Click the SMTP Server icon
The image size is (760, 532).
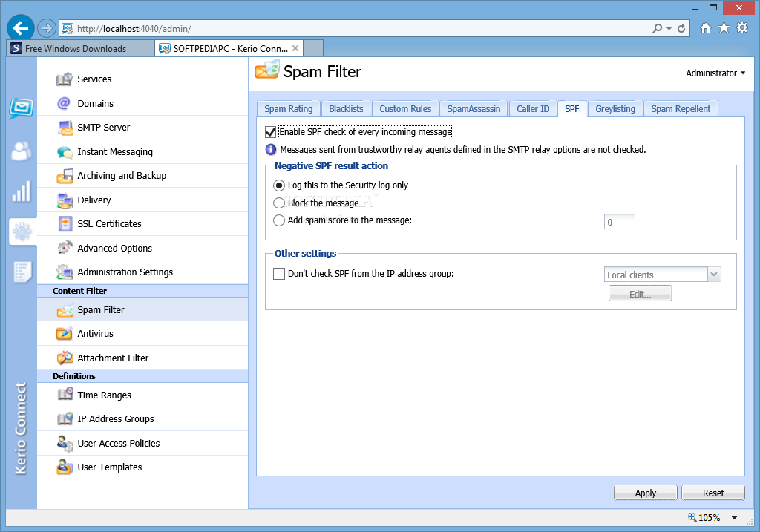point(65,128)
